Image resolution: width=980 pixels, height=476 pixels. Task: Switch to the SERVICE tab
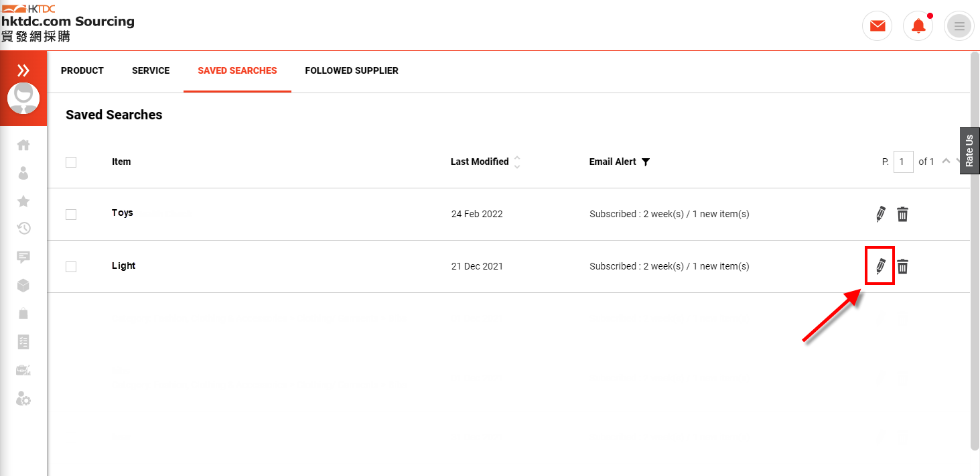151,70
